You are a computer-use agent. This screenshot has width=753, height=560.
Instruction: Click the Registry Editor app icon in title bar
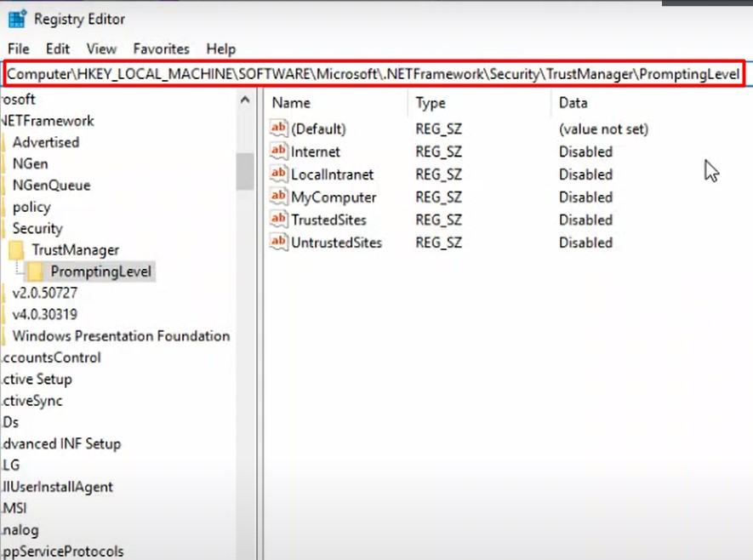pos(17,20)
